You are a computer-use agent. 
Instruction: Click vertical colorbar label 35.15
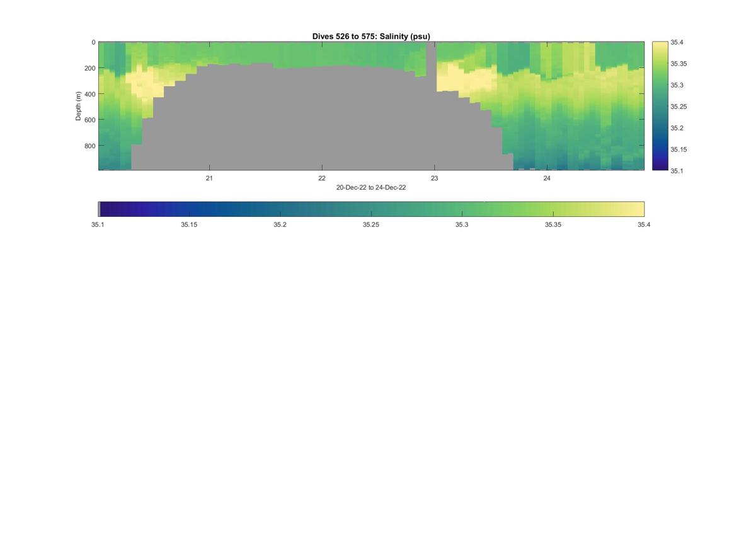click(x=679, y=150)
